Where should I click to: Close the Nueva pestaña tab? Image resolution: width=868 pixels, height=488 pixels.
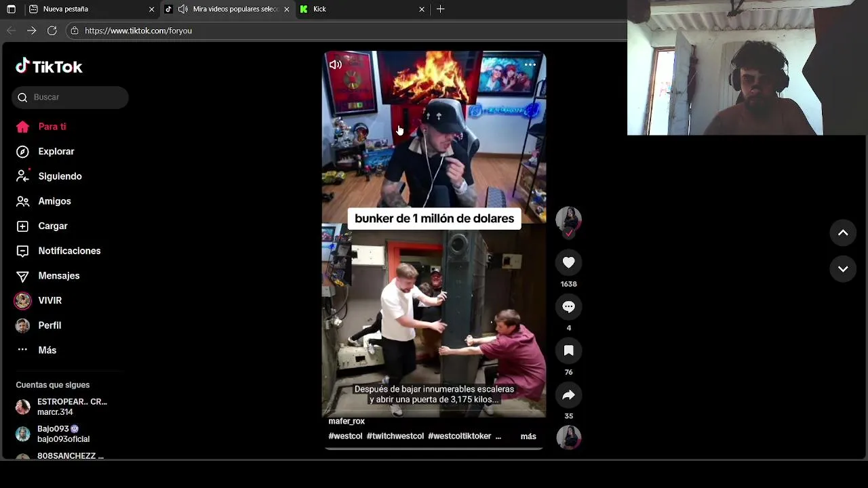click(151, 9)
